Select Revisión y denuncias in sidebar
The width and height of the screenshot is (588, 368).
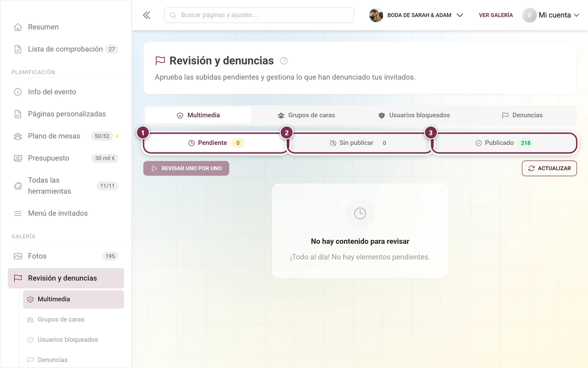click(66, 278)
